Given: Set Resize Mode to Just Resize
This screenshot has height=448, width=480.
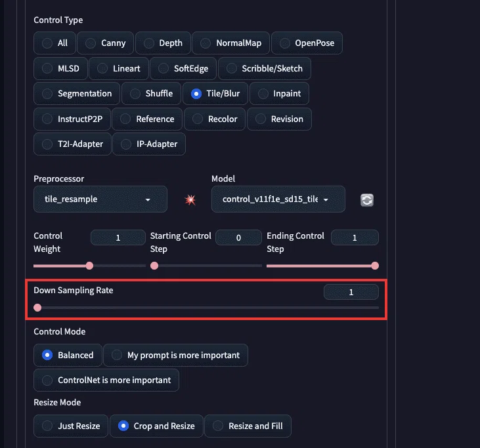Looking at the screenshot, I should (71, 426).
